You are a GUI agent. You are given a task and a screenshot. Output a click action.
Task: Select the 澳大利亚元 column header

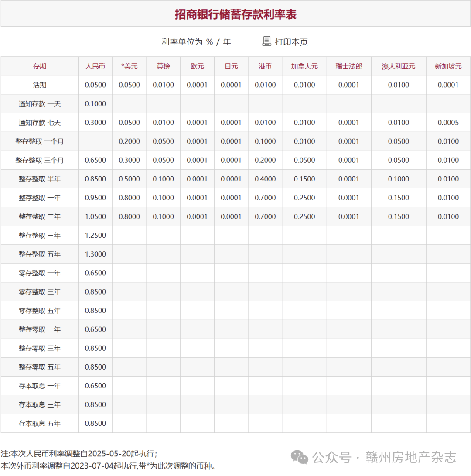click(399, 66)
